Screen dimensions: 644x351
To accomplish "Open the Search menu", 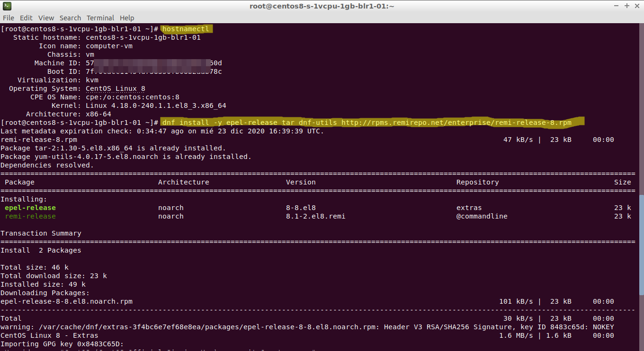I will [x=70, y=18].
